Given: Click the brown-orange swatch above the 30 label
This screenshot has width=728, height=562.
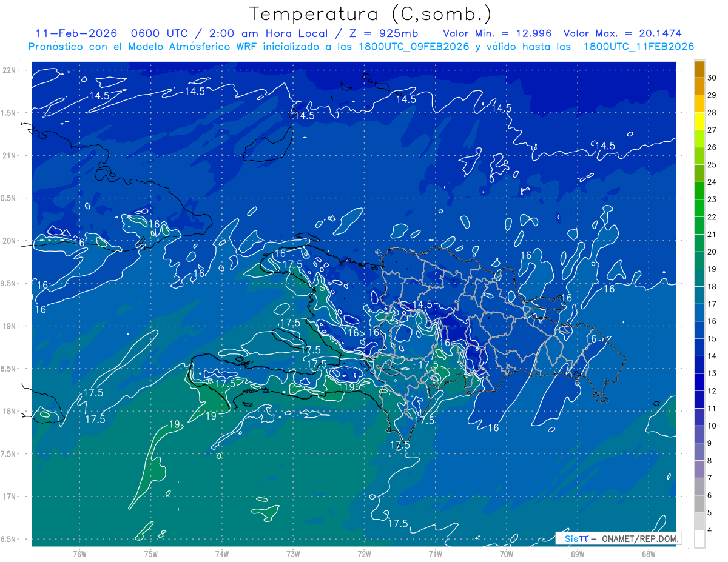Looking at the screenshot, I should (x=699, y=69).
